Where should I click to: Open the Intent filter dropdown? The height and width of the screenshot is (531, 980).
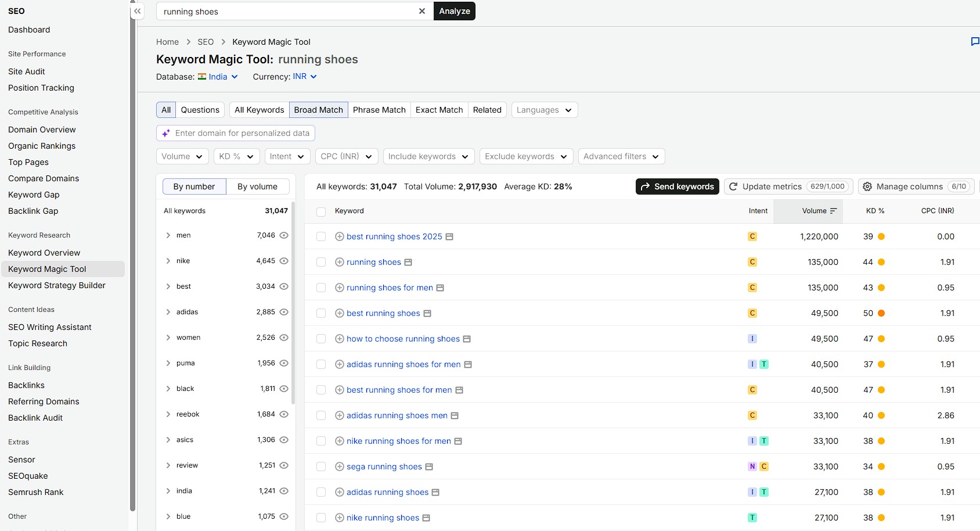[287, 156]
